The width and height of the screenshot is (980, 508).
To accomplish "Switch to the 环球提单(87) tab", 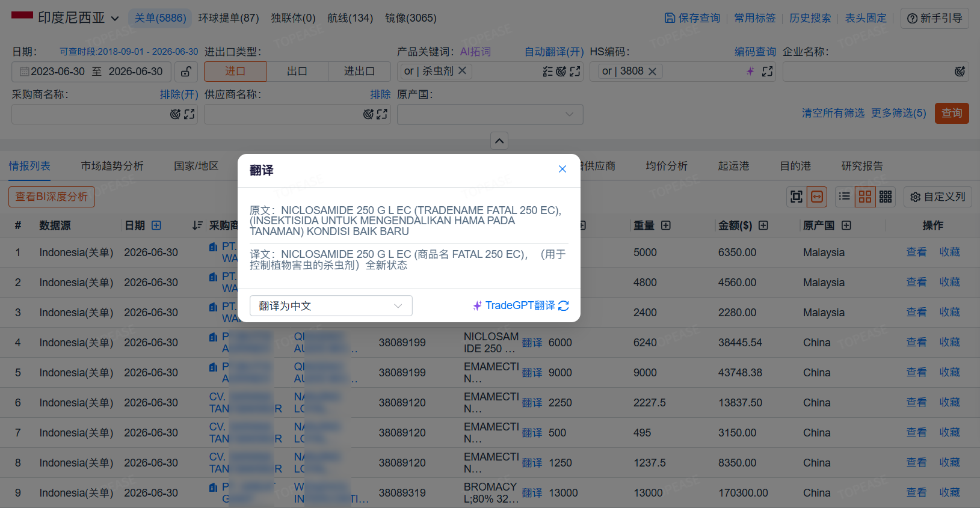I will point(229,18).
